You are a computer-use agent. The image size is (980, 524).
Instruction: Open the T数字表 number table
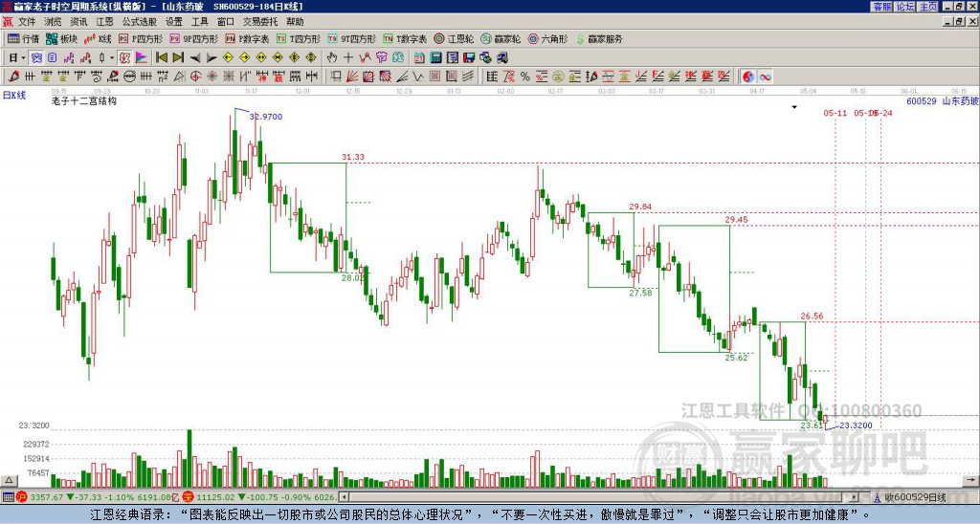405,38
